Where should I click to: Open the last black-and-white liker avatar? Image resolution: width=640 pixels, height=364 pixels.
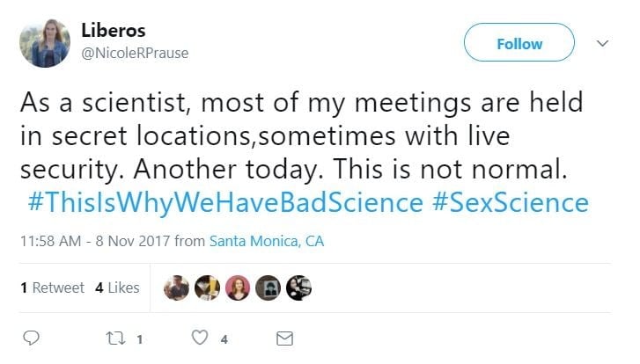(298, 288)
